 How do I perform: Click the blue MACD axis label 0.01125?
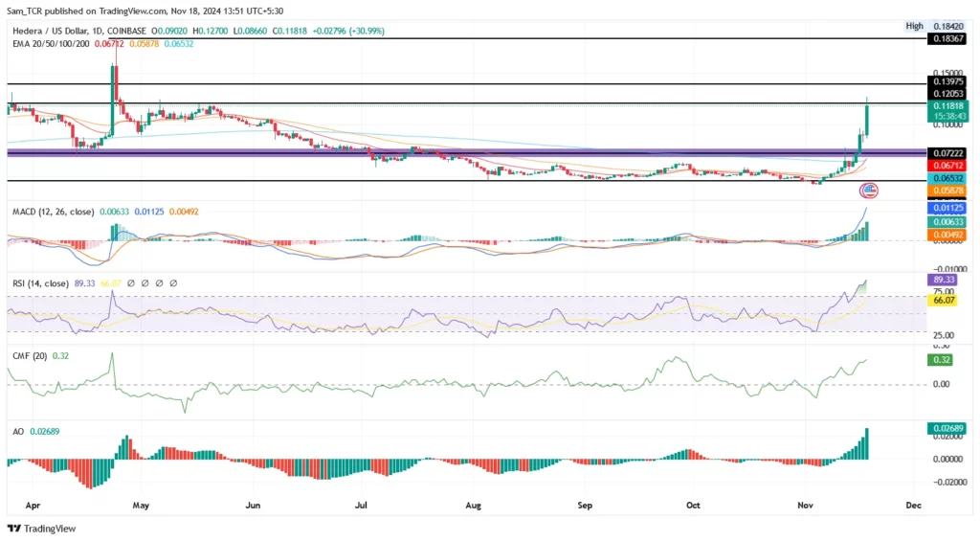click(x=948, y=209)
